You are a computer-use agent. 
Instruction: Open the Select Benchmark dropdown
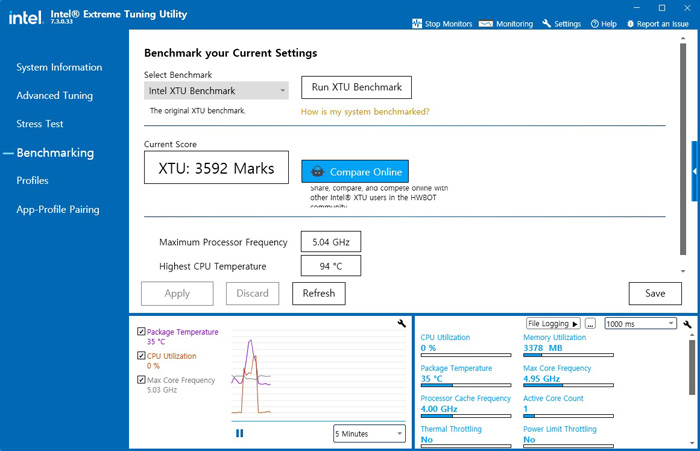pos(216,91)
